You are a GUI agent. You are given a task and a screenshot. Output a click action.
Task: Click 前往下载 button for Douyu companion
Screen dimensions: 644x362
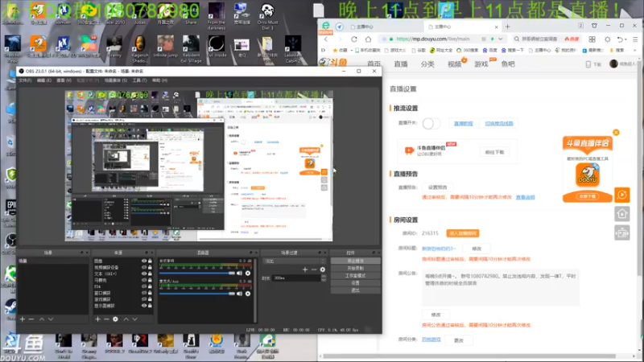click(x=494, y=152)
